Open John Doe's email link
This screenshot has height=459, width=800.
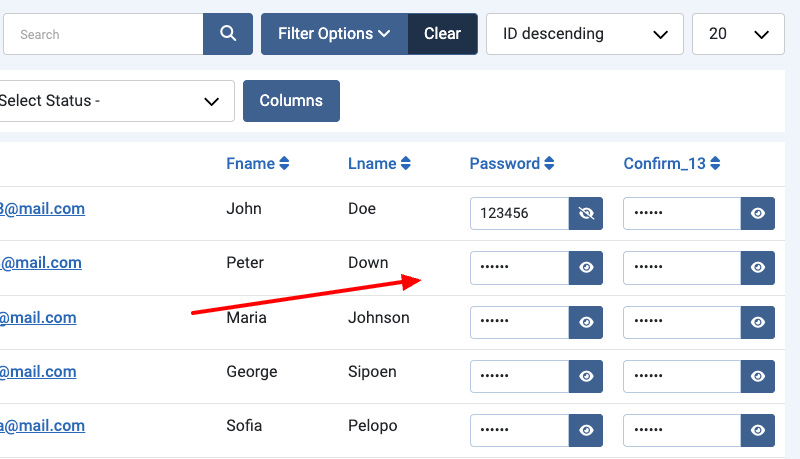(42, 209)
